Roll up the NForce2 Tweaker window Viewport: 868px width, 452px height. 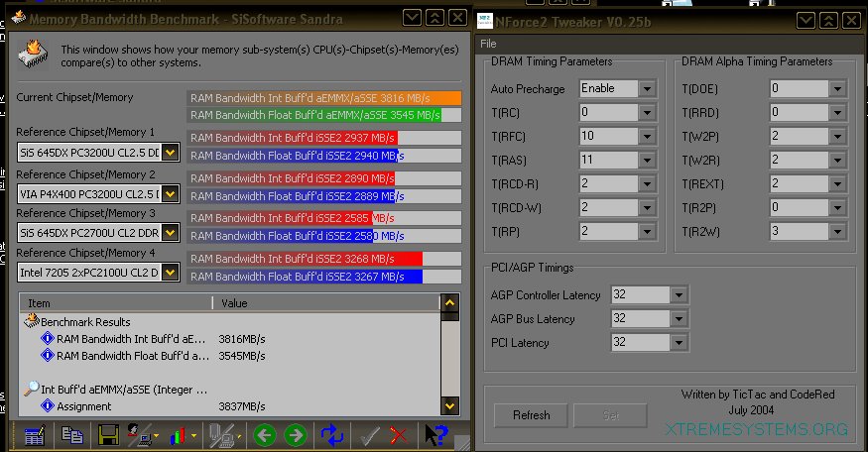point(828,21)
